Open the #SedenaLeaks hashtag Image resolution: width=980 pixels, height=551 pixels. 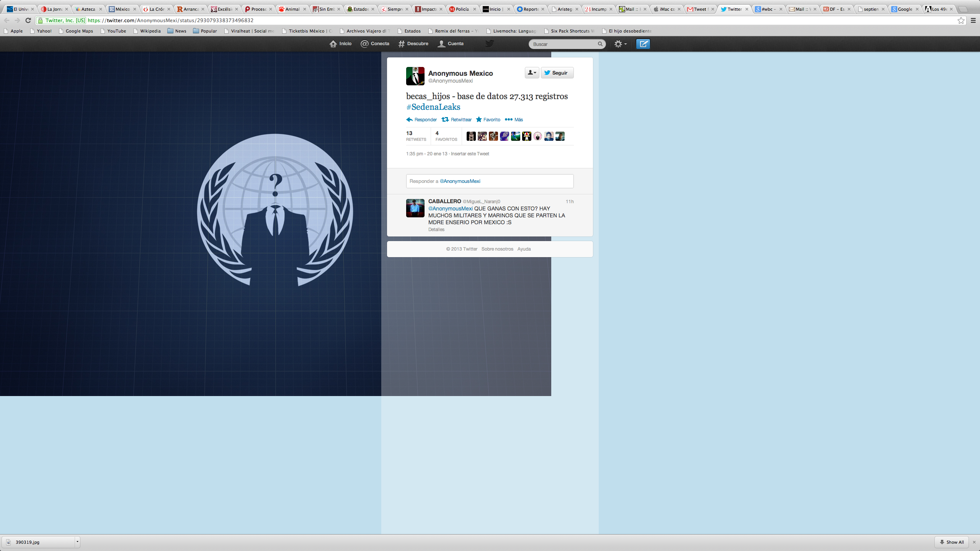click(433, 107)
